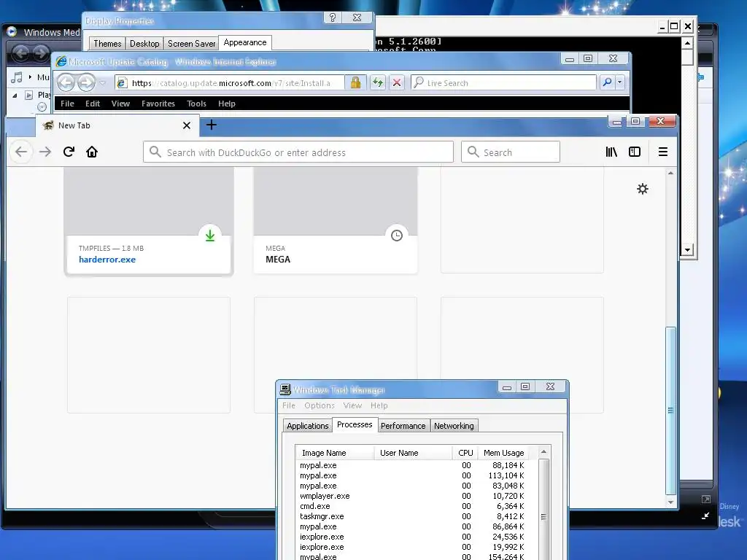Switch to Applications tab in Task Manager
Image resolution: width=747 pixels, height=560 pixels.
307,426
